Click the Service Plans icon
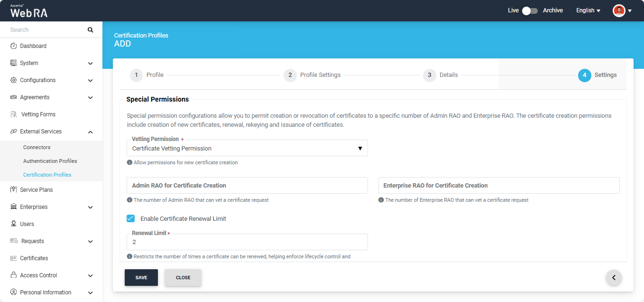The image size is (644, 302). pos(14,190)
